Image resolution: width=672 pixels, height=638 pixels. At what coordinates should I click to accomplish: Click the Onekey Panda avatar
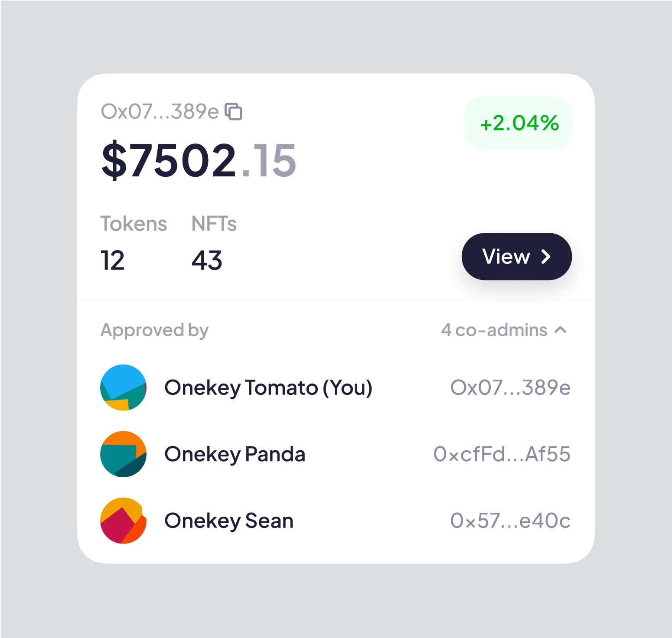[x=123, y=454]
